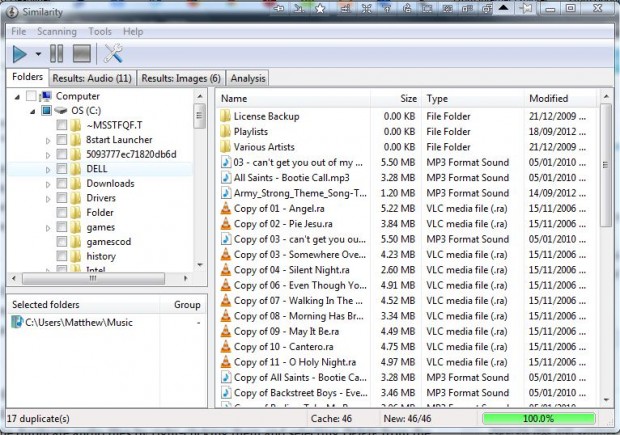Open settings via wrench and screwdriver icon
Viewport: 620px width, 435px height.
tap(113, 53)
